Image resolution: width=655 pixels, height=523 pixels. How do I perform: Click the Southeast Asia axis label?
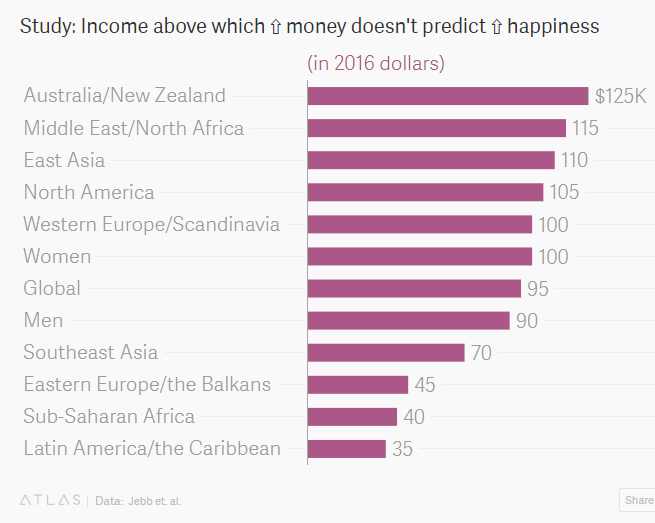[x=91, y=352]
